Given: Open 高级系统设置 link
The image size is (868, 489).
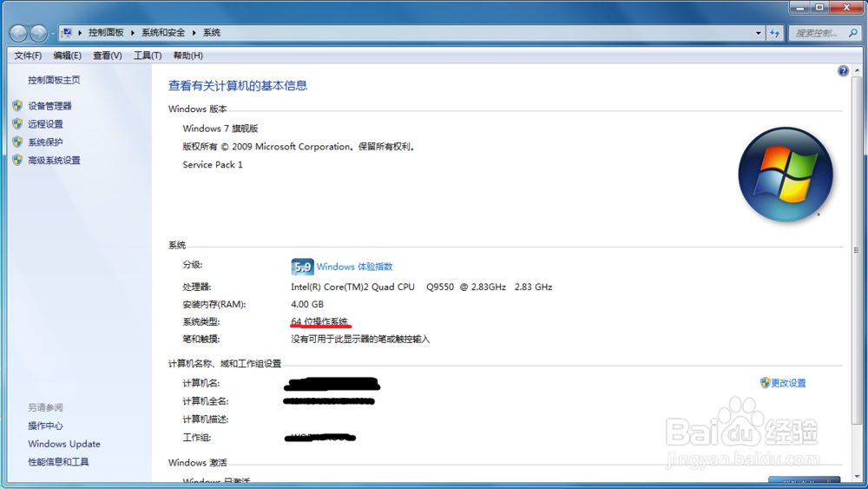Looking at the screenshot, I should tap(54, 161).
